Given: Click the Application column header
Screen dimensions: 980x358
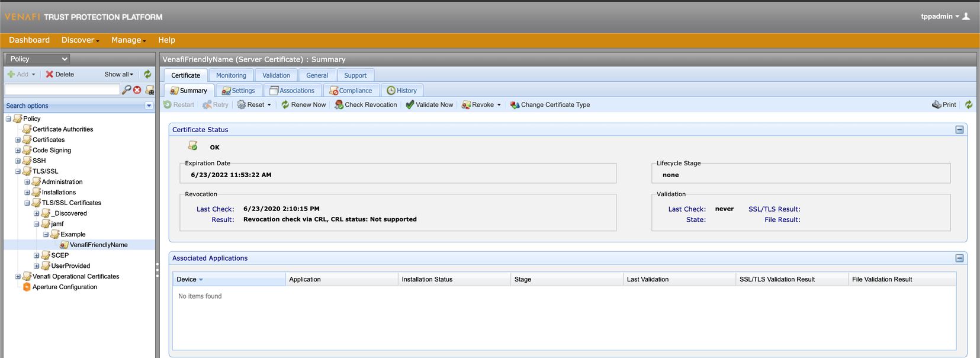Looking at the screenshot, I should pos(342,279).
